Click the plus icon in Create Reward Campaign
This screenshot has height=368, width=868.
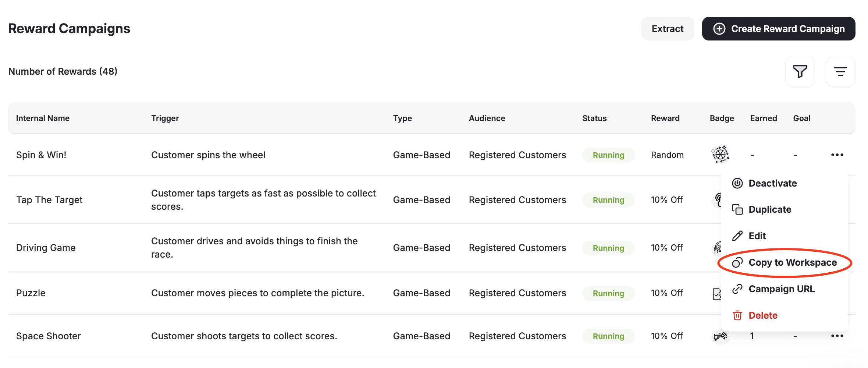(x=719, y=28)
